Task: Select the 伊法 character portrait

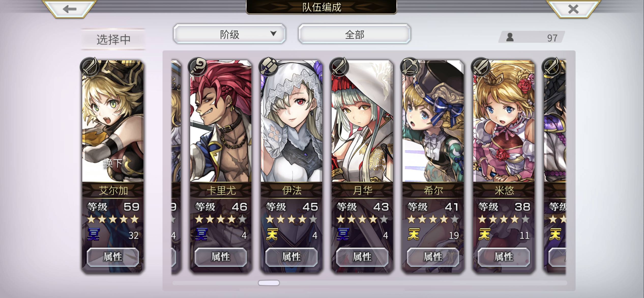Action: pyautogui.click(x=291, y=121)
